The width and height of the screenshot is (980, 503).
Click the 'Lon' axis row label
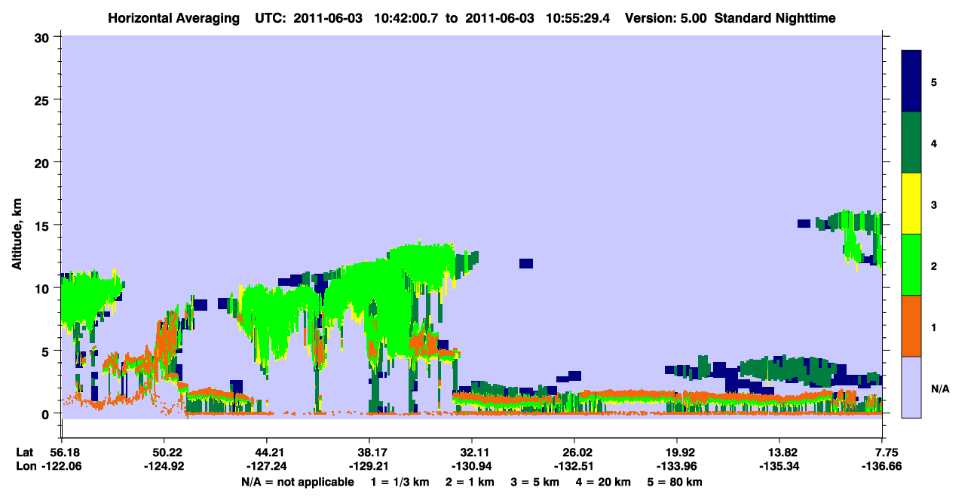[25, 466]
